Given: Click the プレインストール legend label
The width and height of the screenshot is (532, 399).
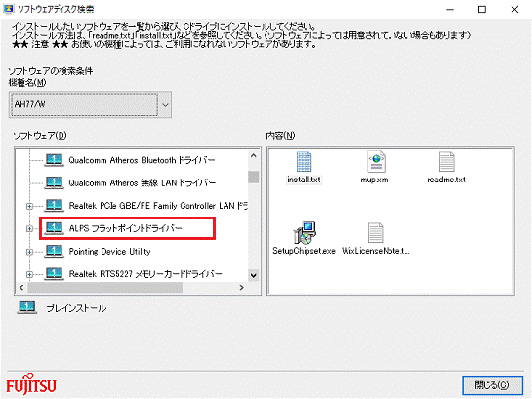Looking at the screenshot, I should coord(76,308).
